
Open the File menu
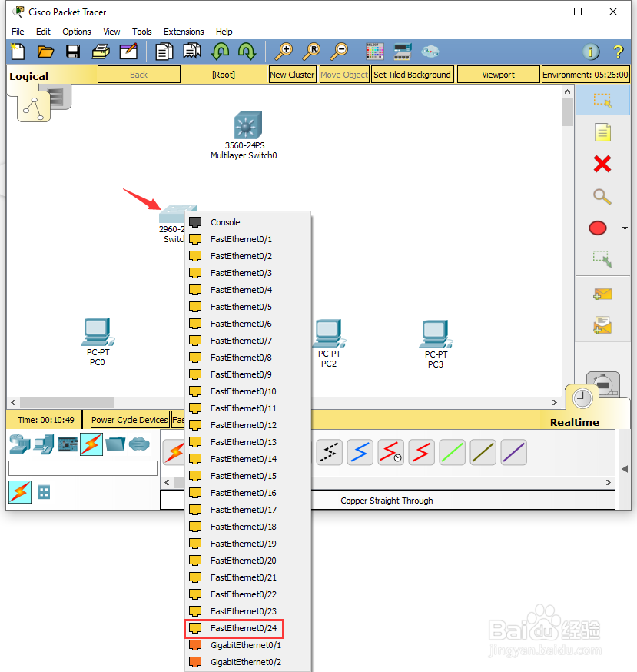pyautogui.click(x=18, y=32)
